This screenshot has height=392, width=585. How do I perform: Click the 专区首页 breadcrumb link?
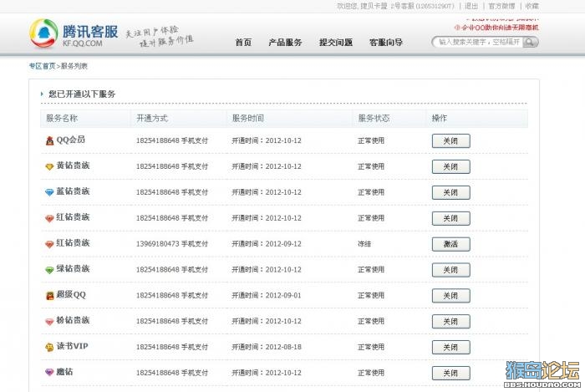42,66
